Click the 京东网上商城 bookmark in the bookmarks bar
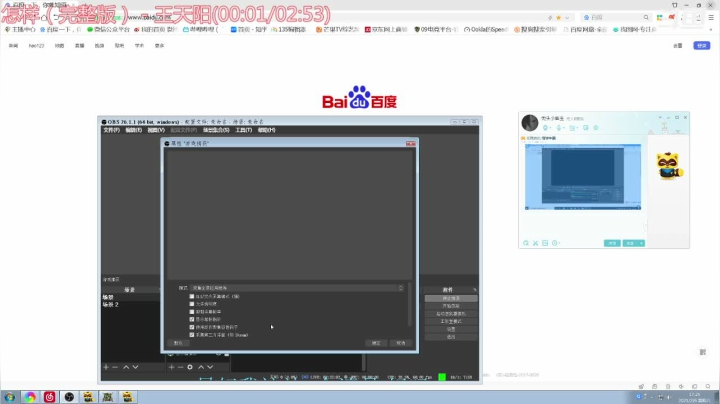The image size is (720, 404). (x=386, y=29)
